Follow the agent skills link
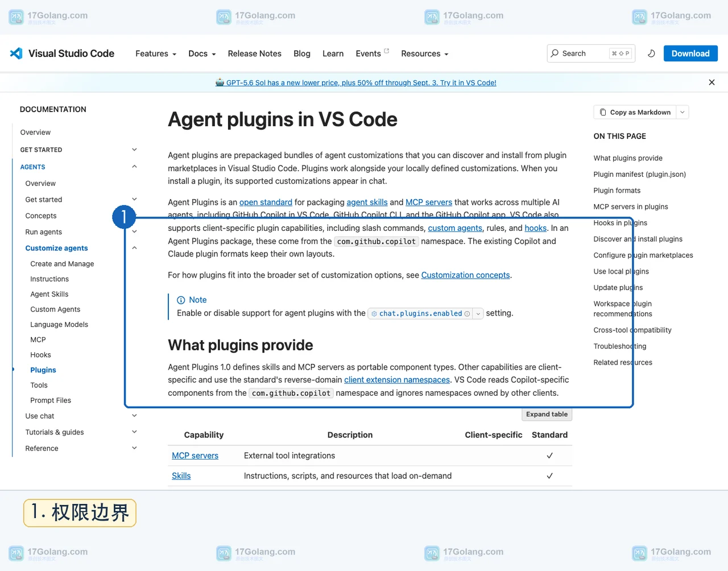This screenshot has width=728, height=571. [x=367, y=202]
